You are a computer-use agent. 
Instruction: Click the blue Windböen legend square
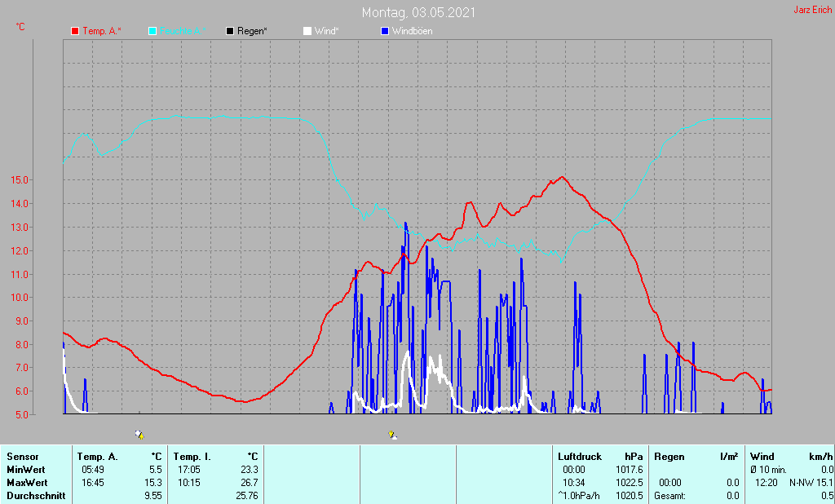(385, 32)
